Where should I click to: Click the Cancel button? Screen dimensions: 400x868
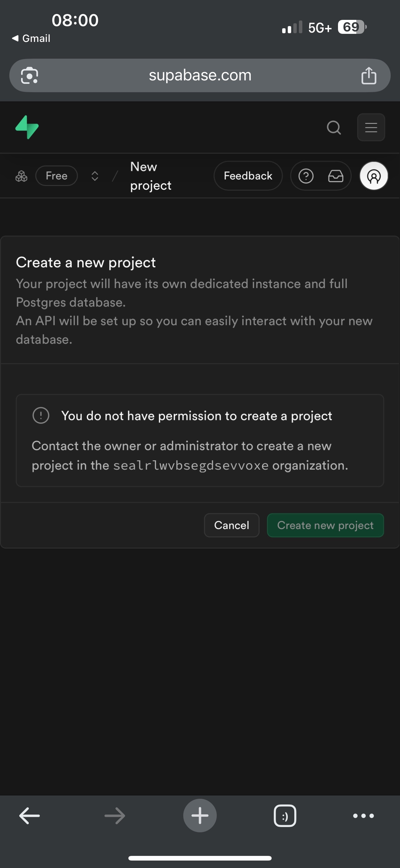(232, 525)
